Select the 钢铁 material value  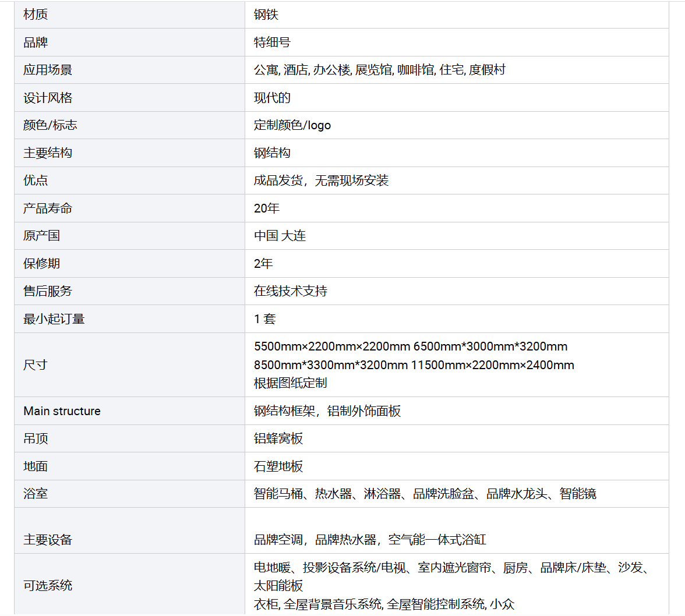(x=266, y=15)
